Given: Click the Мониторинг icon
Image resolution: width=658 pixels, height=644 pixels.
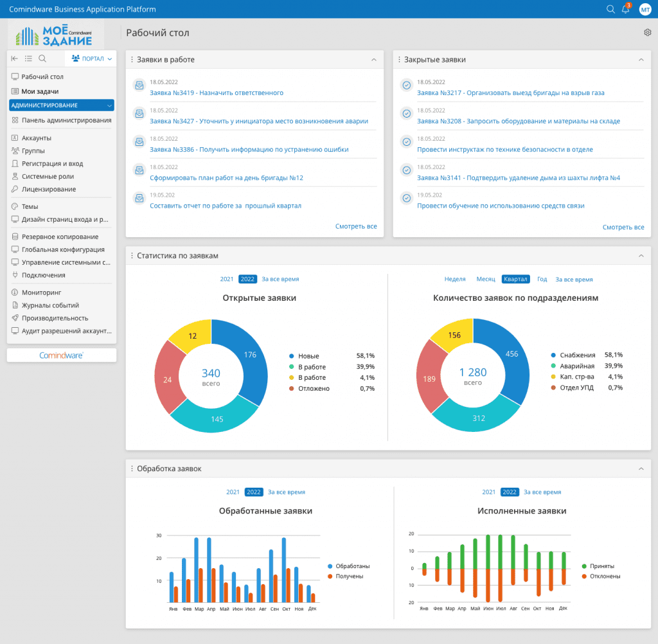Looking at the screenshot, I should [x=14, y=292].
